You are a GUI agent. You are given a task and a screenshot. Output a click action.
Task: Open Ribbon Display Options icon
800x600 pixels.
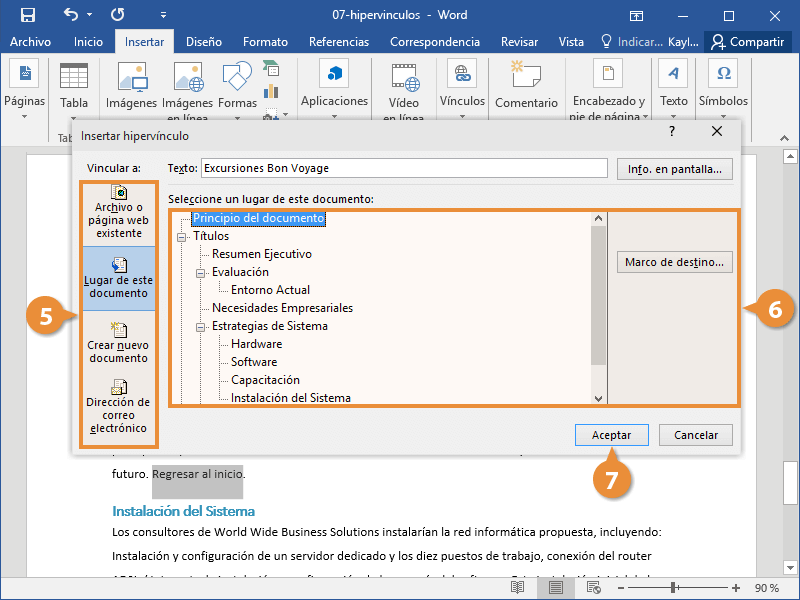(x=636, y=16)
